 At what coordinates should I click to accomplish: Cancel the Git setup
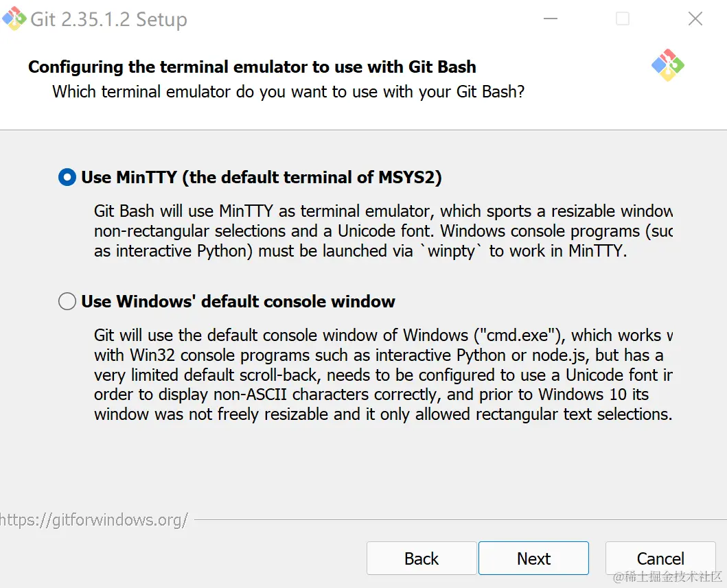tap(660, 558)
